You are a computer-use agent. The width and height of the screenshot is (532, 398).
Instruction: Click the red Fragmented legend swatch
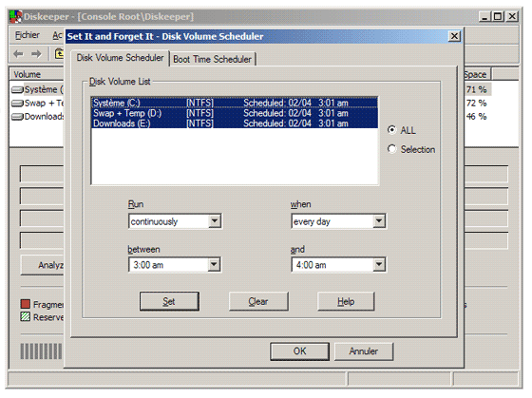coord(26,304)
